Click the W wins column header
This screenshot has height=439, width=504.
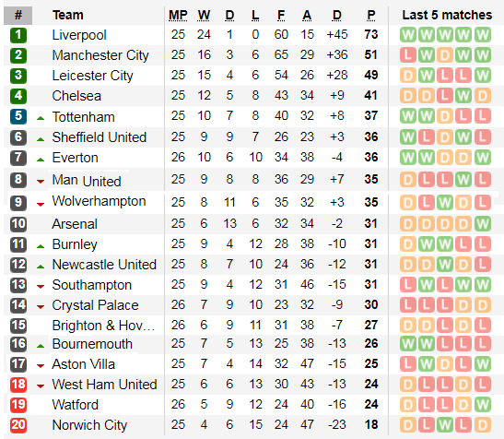pos(204,15)
